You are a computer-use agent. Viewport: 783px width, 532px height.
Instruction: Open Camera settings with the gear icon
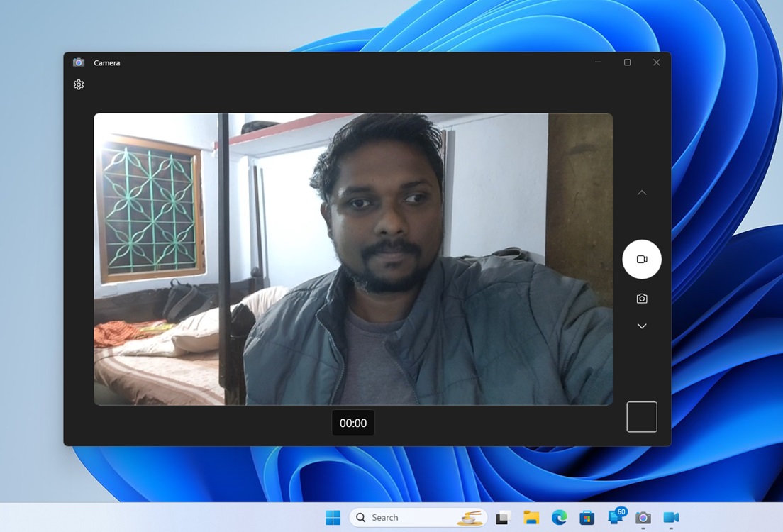tap(78, 84)
